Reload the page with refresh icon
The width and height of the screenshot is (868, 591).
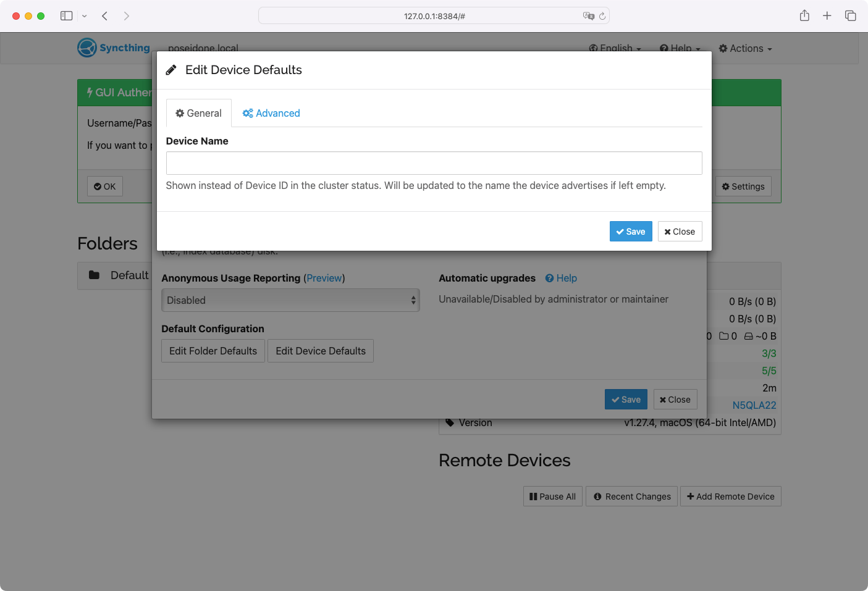(602, 16)
